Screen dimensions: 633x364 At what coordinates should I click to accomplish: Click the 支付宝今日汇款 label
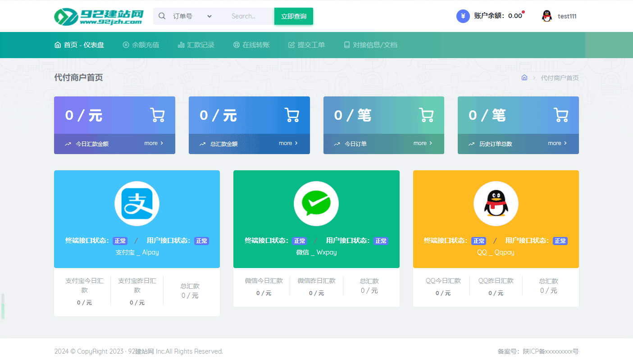84,286
